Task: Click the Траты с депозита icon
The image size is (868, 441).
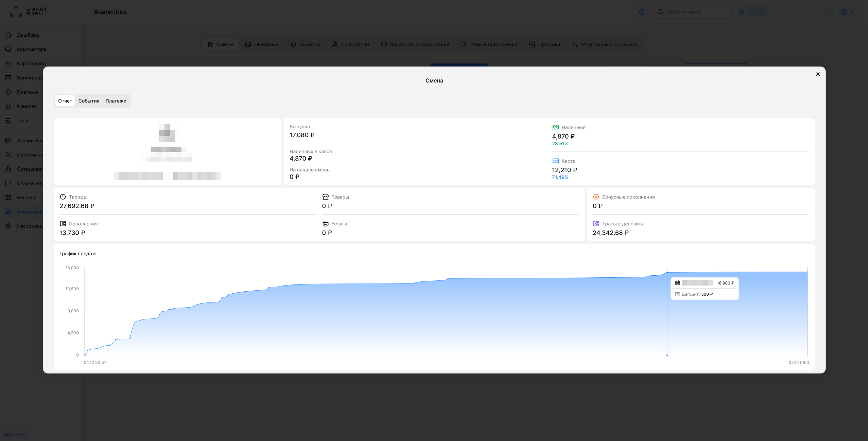Action: [x=596, y=224]
